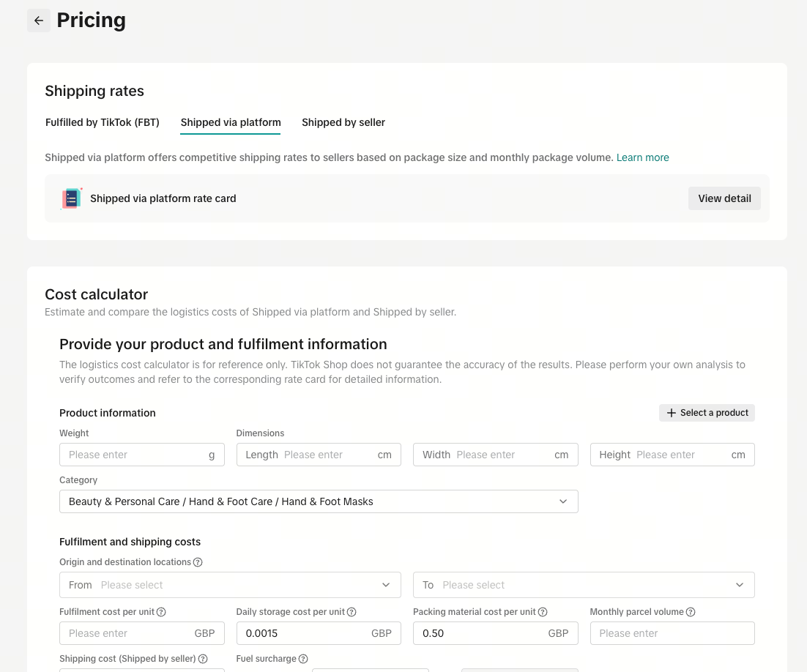807x672 pixels.
Task: Click the back arrow beside Pricing
Action: pos(39,20)
